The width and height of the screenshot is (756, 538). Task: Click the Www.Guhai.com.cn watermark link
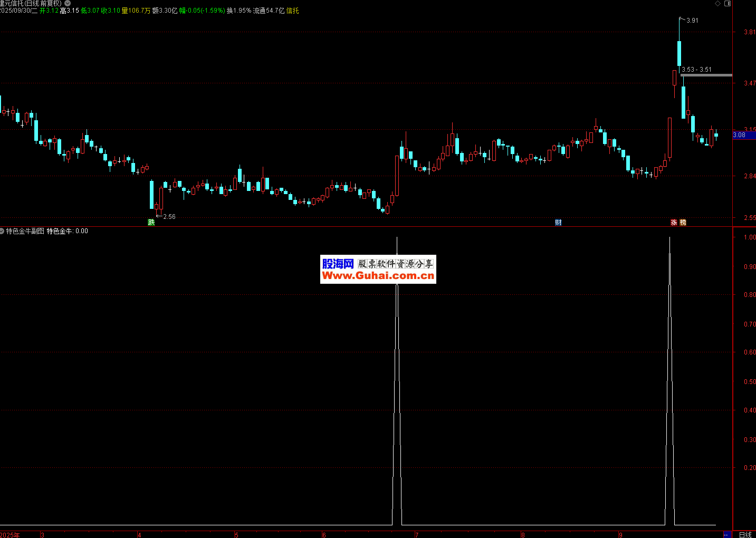378,275
